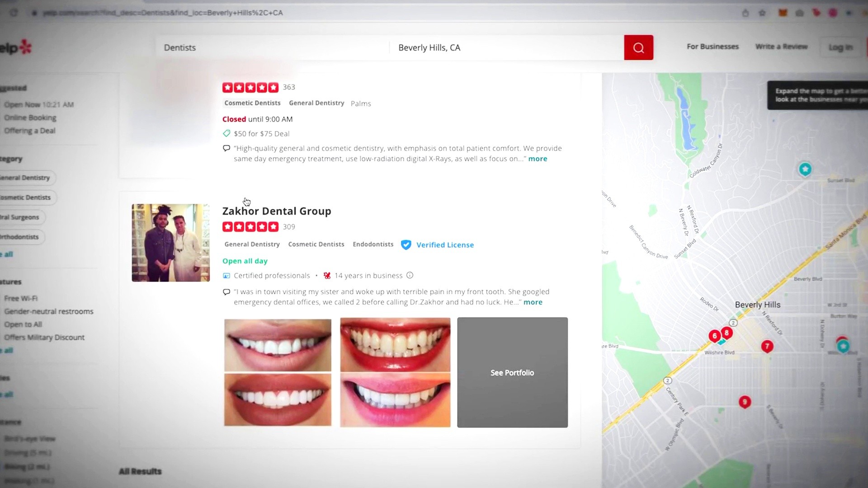868x488 pixels.
Task: Click the bookmark star in the address bar
Action: pos(762,13)
